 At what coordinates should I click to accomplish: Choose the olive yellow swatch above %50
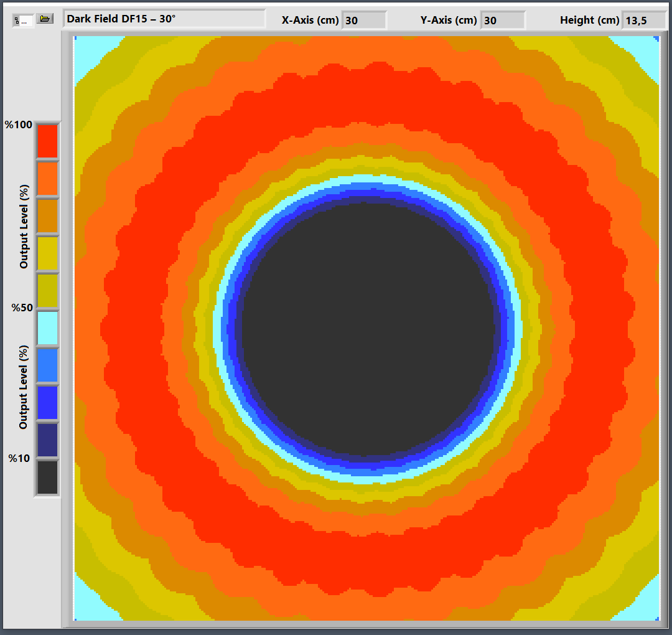point(47,291)
